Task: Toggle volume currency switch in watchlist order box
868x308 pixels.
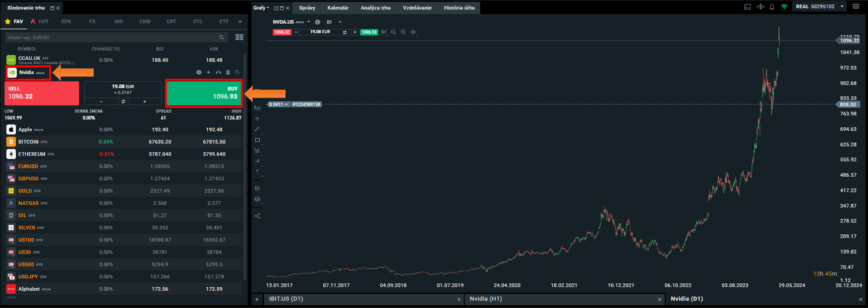Action: [123, 102]
